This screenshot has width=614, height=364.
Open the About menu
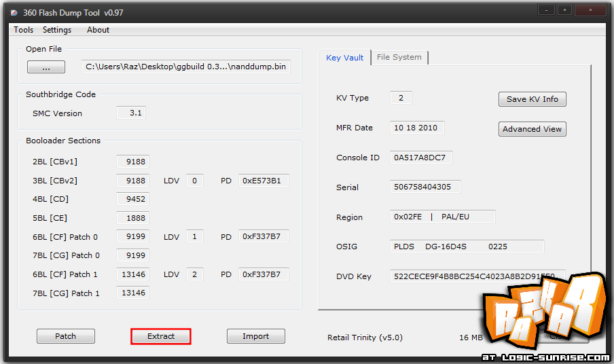pyautogui.click(x=98, y=30)
